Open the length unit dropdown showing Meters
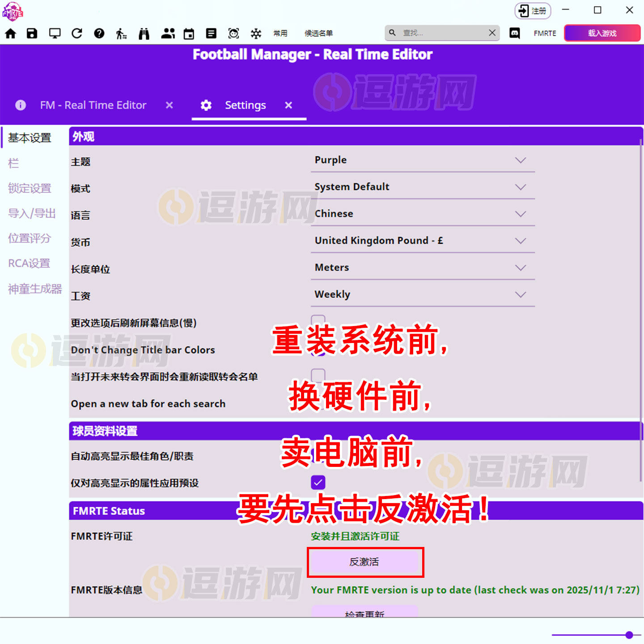Viewport: 644px width, 644px height. pos(423,267)
